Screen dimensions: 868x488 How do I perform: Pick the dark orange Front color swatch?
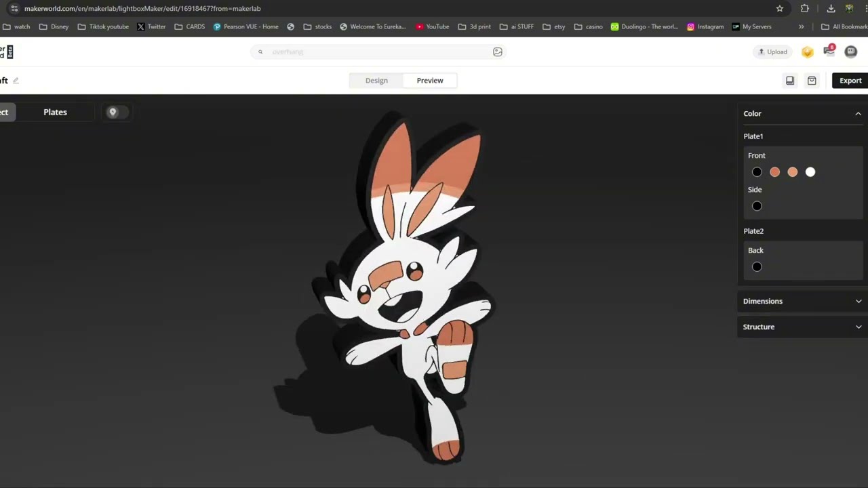tap(774, 172)
